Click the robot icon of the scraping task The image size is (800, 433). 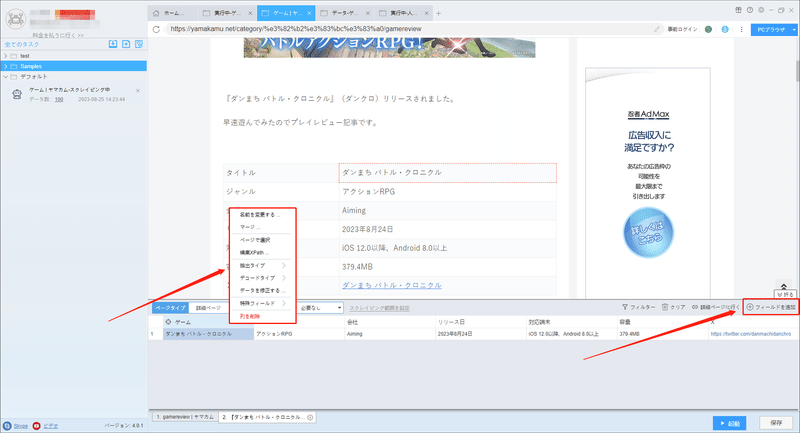[x=17, y=94]
